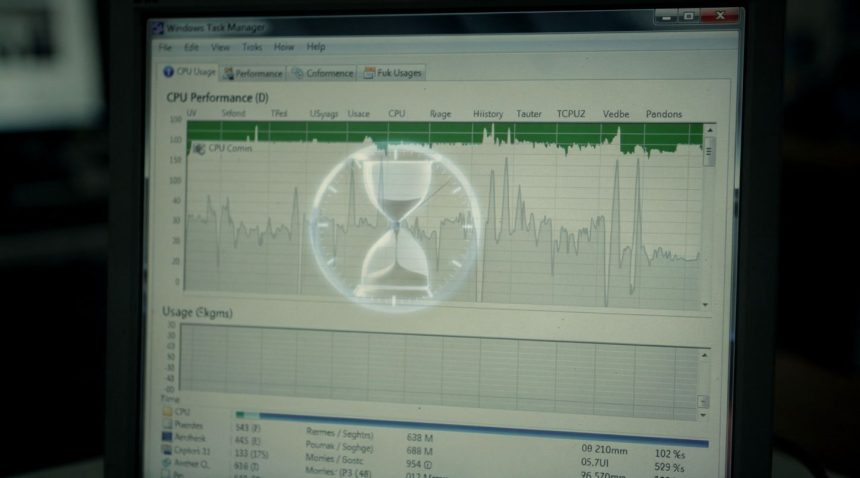Click the icon on the rightmost Usages tab

[369, 73]
